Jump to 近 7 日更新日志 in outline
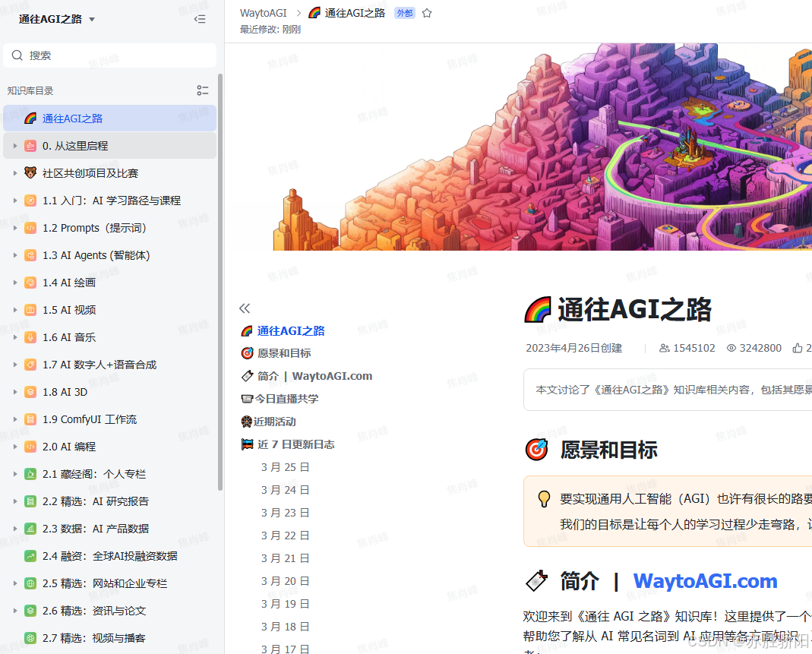Viewport: 812px width, 654px height. pos(295,444)
